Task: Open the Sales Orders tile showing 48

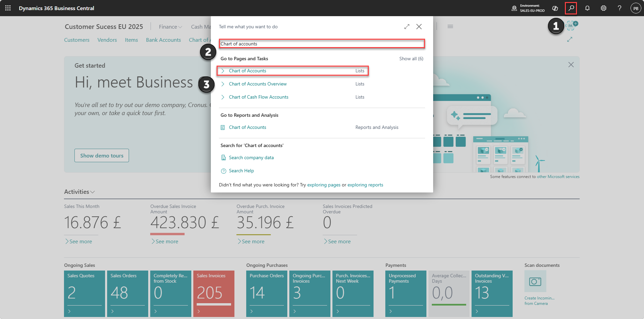Action: [128, 294]
